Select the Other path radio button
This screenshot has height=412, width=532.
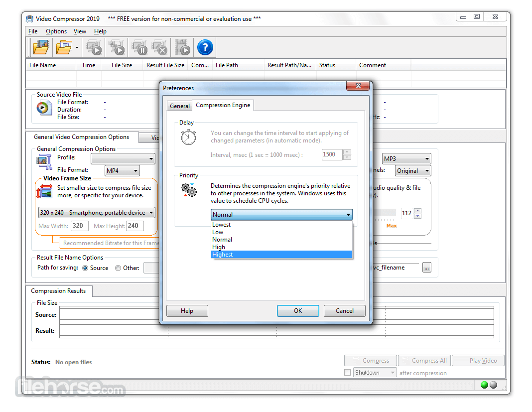(118, 268)
